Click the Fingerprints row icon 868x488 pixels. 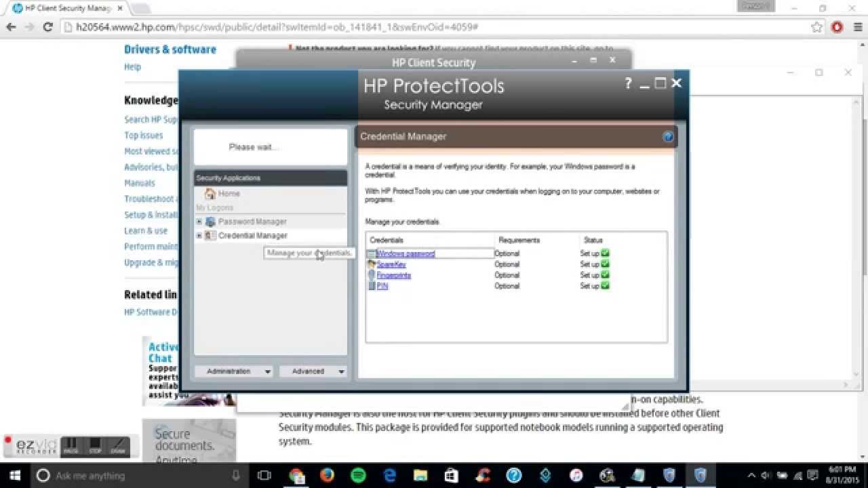click(371, 275)
